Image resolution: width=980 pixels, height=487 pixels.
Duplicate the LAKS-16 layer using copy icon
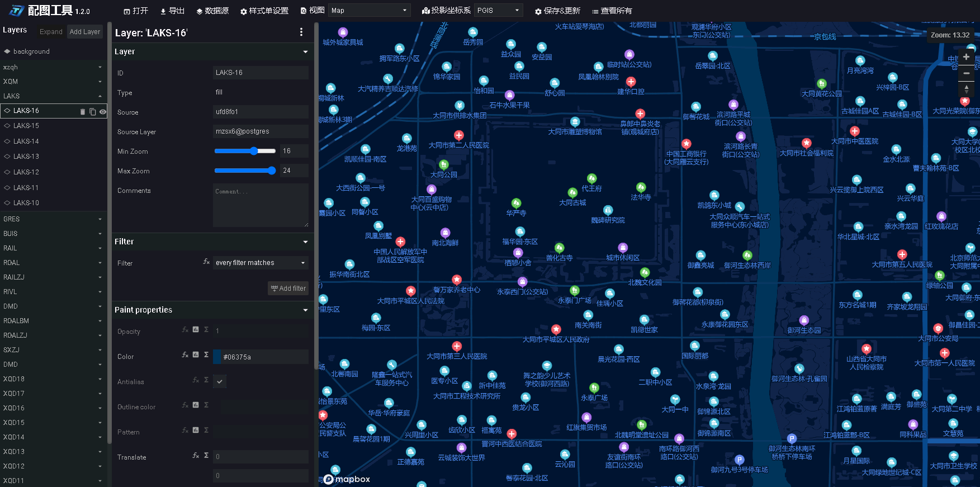(x=93, y=112)
